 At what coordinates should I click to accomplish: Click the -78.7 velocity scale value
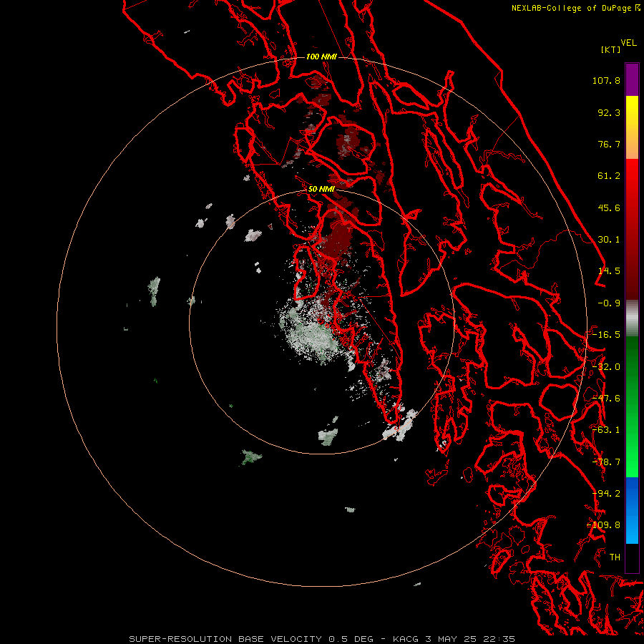click(x=606, y=462)
